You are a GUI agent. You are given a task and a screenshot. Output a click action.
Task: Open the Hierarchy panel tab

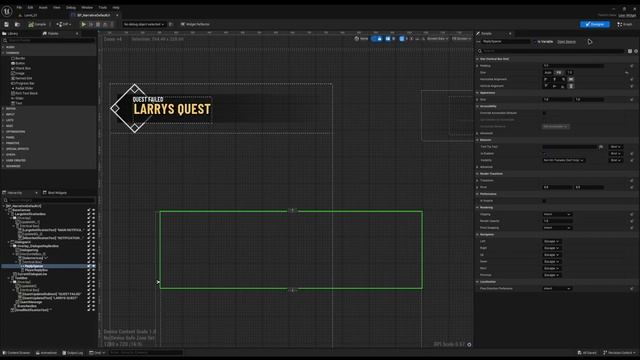[15, 193]
